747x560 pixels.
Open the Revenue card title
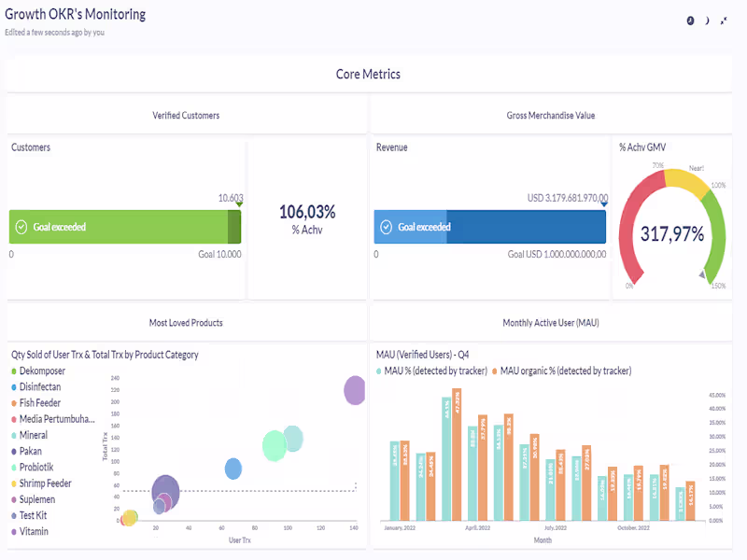pos(391,147)
